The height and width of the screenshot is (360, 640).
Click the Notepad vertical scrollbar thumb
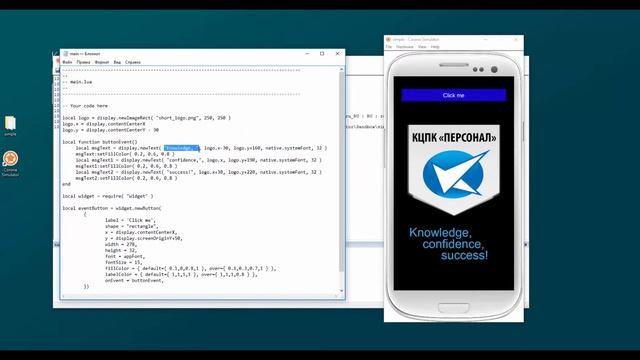pyautogui.click(x=342, y=171)
